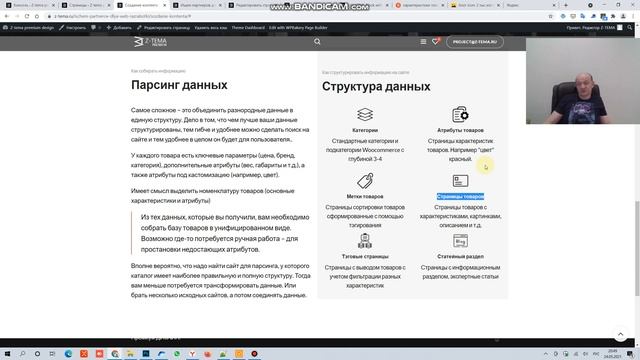Open the browser profile avatar icon
The width and height of the screenshot is (640, 360).
click(623, 16)
